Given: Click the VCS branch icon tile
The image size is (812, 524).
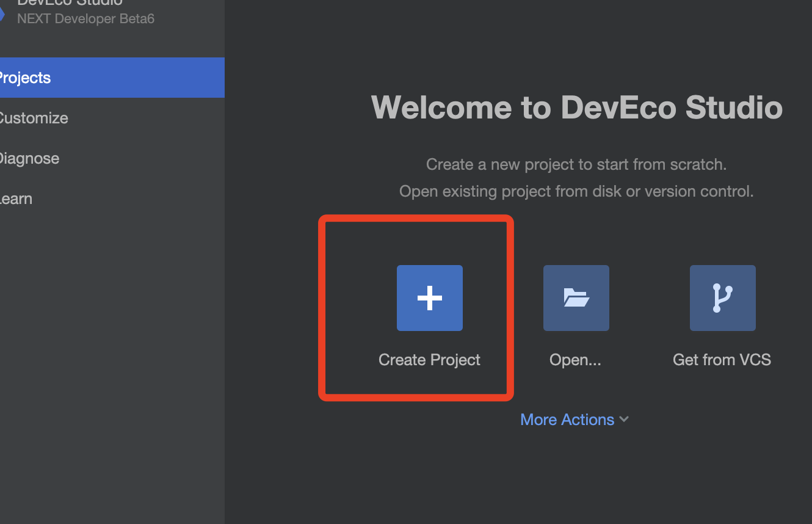Looking at the screenshot, I should [x=723, y=298].
